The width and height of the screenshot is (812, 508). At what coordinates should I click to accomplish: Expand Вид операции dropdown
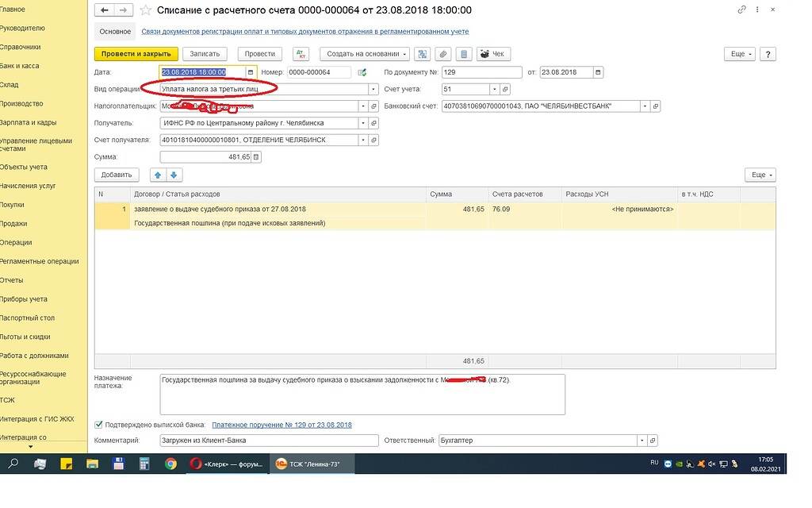373,89
